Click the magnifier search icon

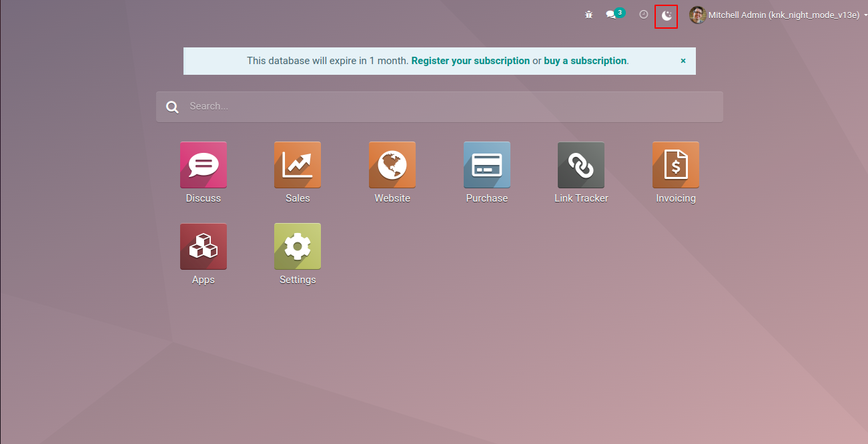pos(173,107)
